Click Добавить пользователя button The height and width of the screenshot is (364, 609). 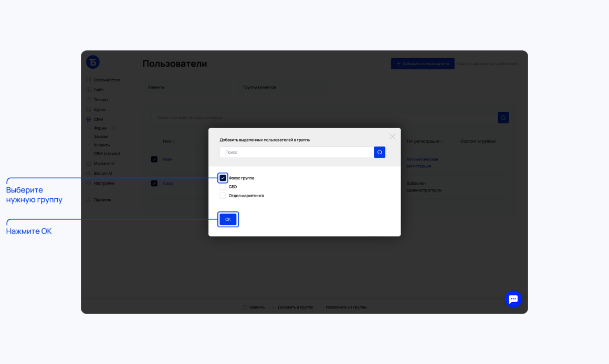click(x=423, y=63)
